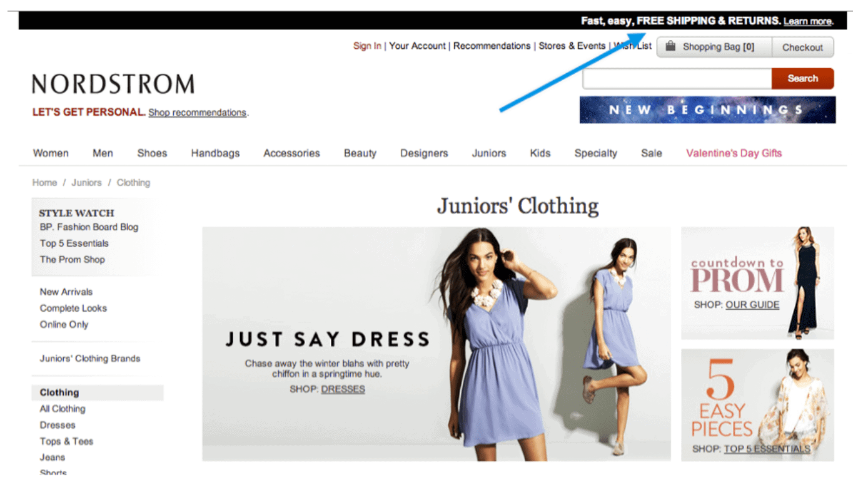Open Valentine's Day Gifts menu
868x492 pixels.
[734, 153]
